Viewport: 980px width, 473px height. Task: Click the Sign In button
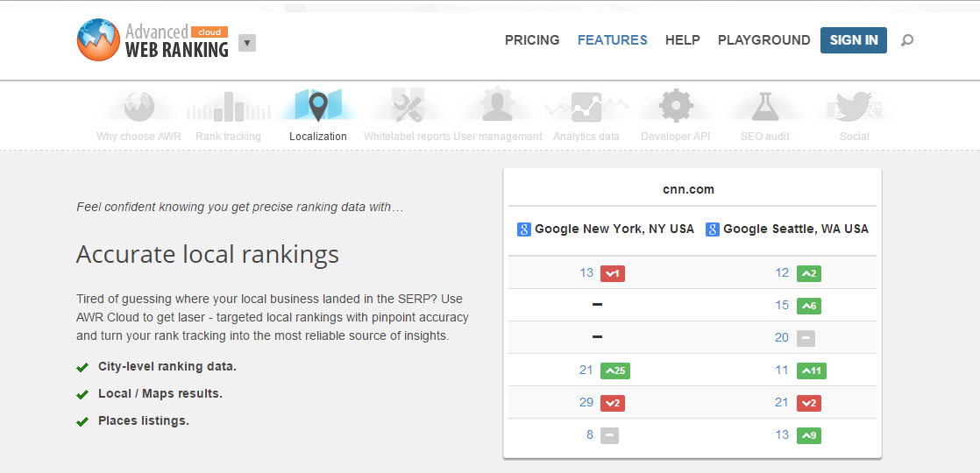pyautogui.click(x=853, y=40)
